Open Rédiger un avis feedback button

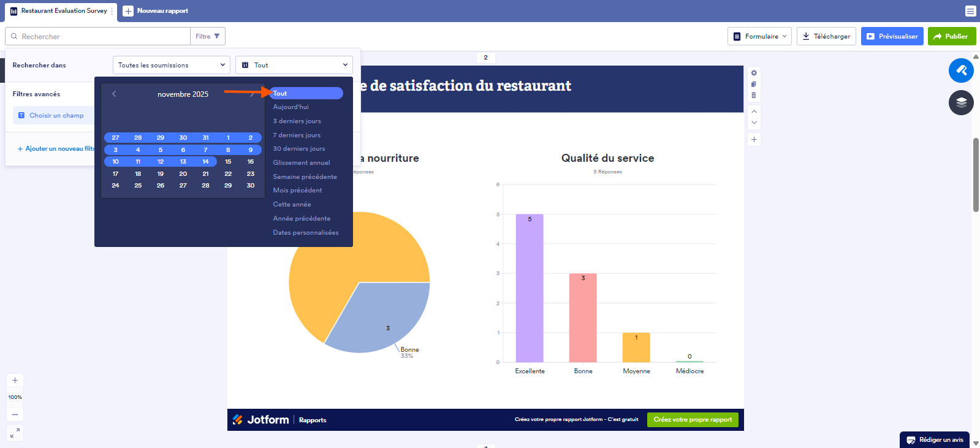(x=935, y=439)
